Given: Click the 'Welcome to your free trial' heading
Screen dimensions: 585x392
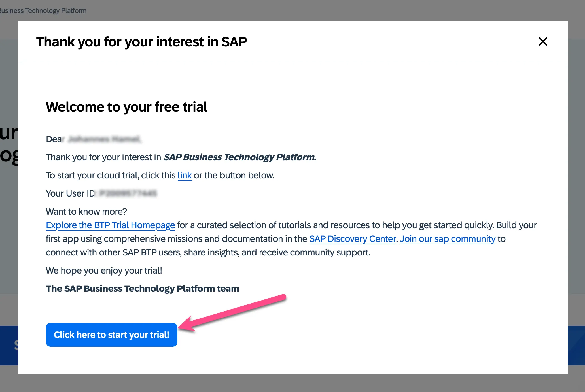Looking at the screenshot, I should pos(126,107).
